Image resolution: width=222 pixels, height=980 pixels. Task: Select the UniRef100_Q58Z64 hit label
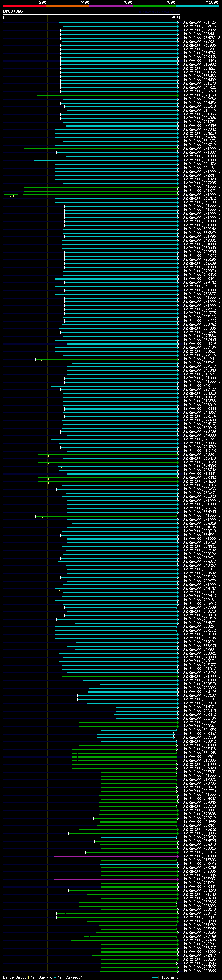coord(199,626)
